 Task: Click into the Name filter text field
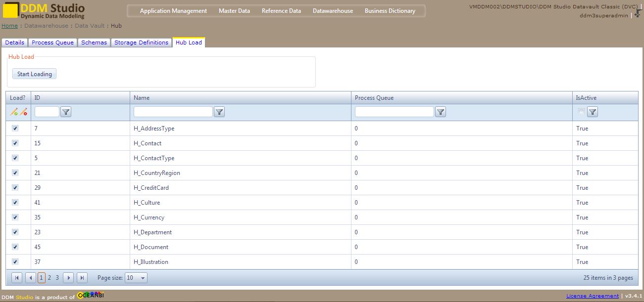(x=173, y=112)
